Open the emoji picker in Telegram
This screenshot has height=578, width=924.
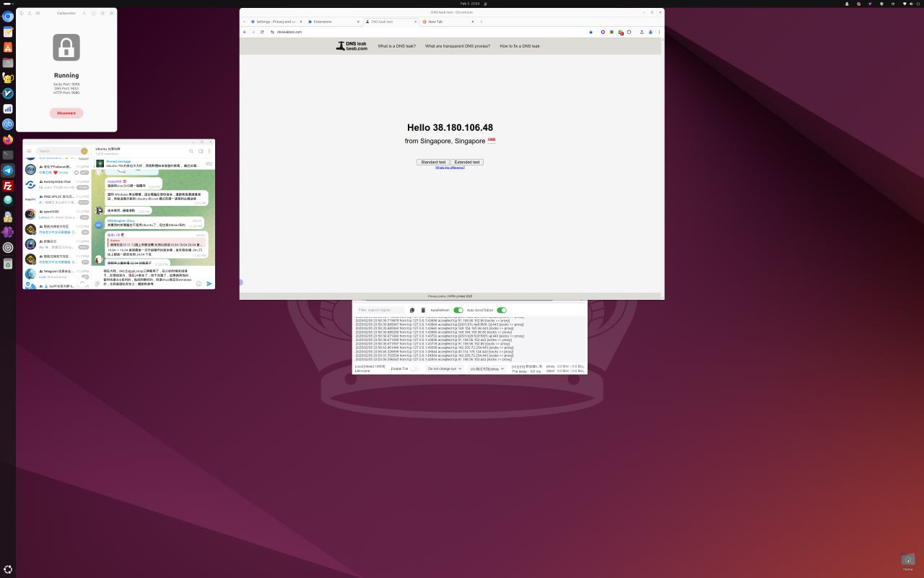click(199, 283)
